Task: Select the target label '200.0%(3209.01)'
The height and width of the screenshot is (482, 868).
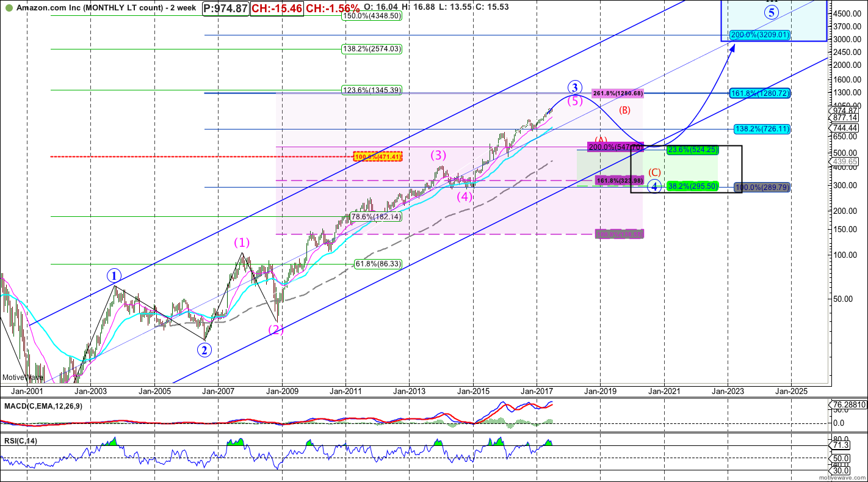Action: click(760, 35)
